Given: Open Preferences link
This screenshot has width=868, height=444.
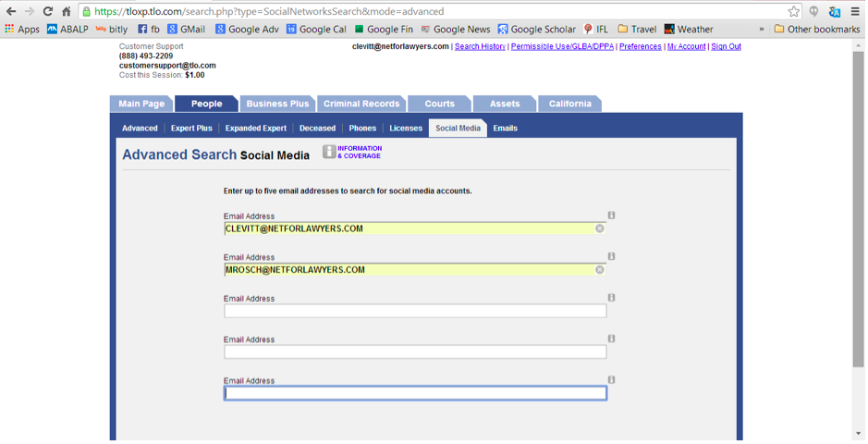Looking at the screenshot, I should point(640,46).
